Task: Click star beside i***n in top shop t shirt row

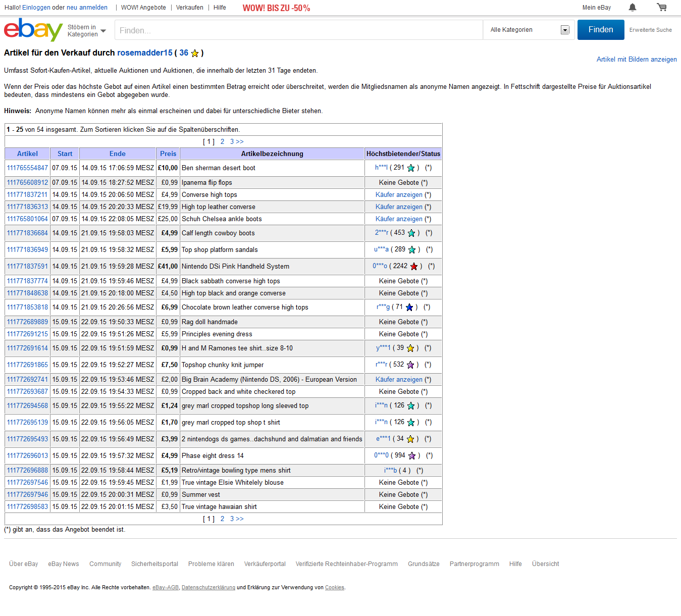Action: 411,422
